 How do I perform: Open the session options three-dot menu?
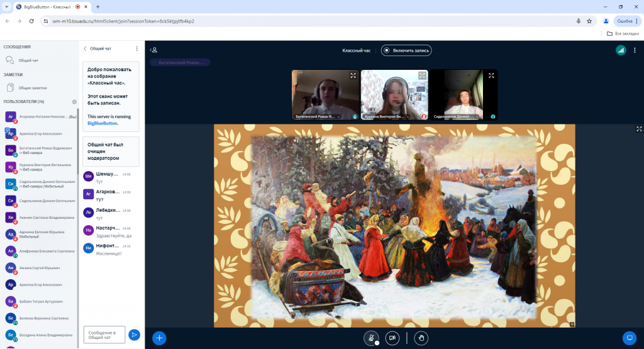[635, 50]
